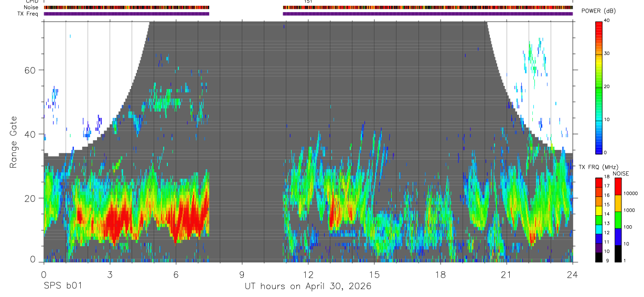Click the 3 hour tick label
Image resolution: width=644 pixels, height=297 pixels.
click(x=110, y=274)
